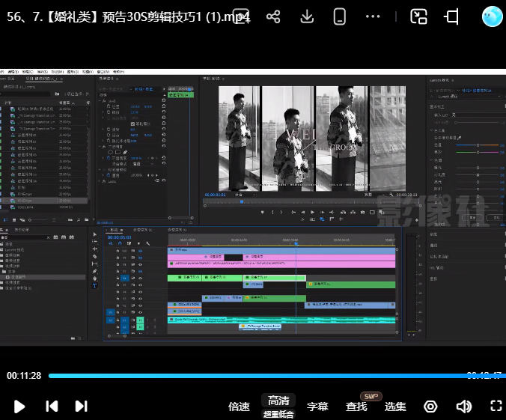Viewport: 506px width, 420px height.
Task: Select the Hand tool
Action: pyautogui.click(x=95, y=279)
